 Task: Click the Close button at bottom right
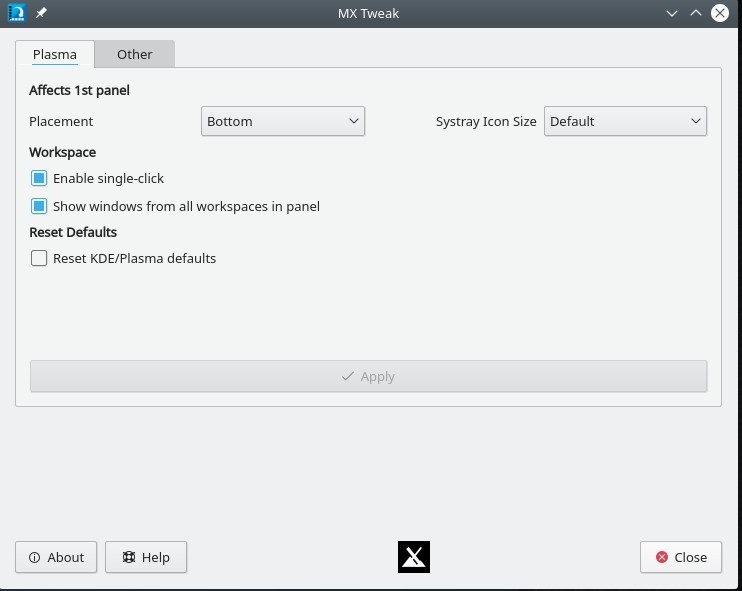point(681,557)
